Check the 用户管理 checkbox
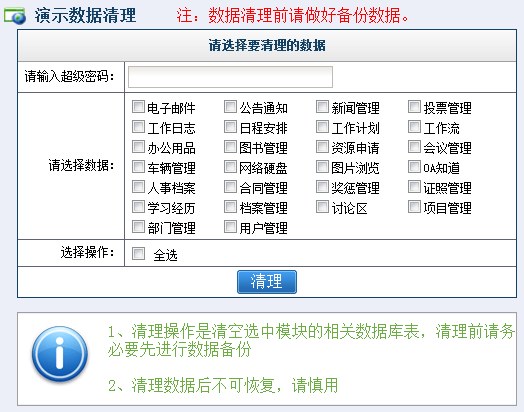524x412 pixels. coord(230,227)
